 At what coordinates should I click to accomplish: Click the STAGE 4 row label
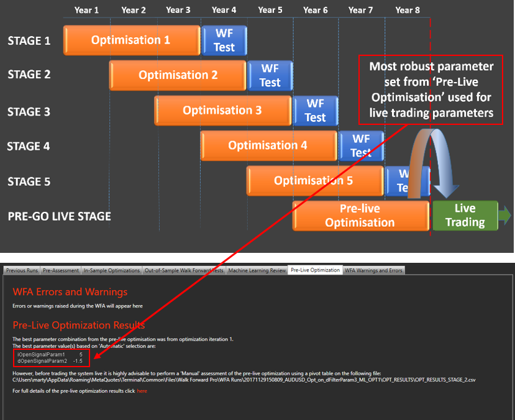pos(29,146)
